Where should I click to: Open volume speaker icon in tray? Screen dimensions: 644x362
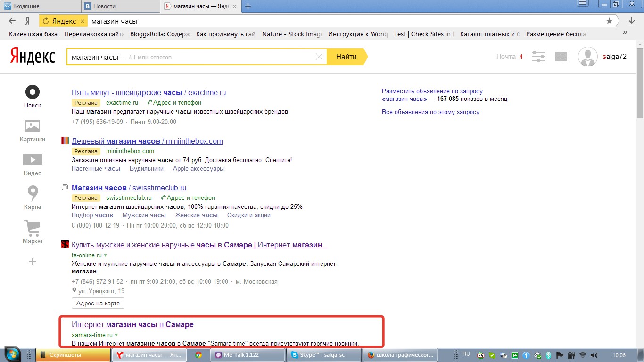(594, 355)
